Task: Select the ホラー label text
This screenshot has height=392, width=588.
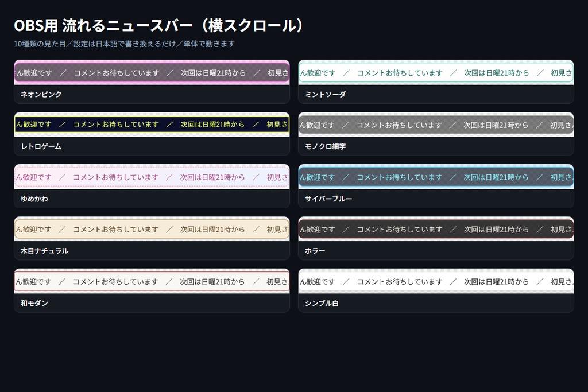Action: pos(315,251)
